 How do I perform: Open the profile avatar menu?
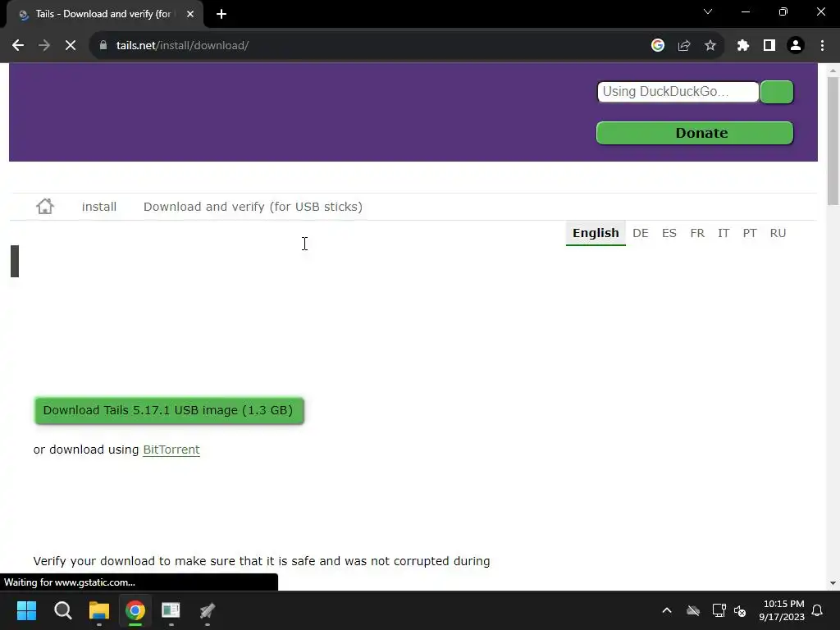pyautogui.click(x=796, y=46)
